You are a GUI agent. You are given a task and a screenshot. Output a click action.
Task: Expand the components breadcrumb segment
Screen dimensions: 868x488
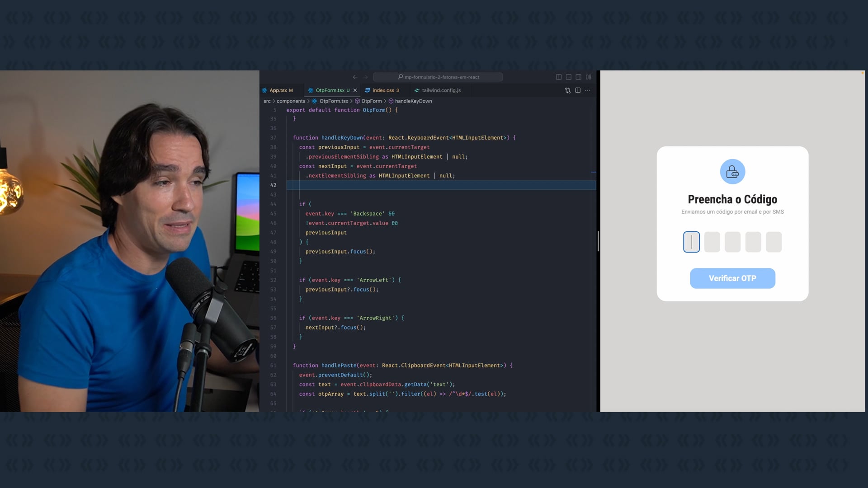[291, 101]
